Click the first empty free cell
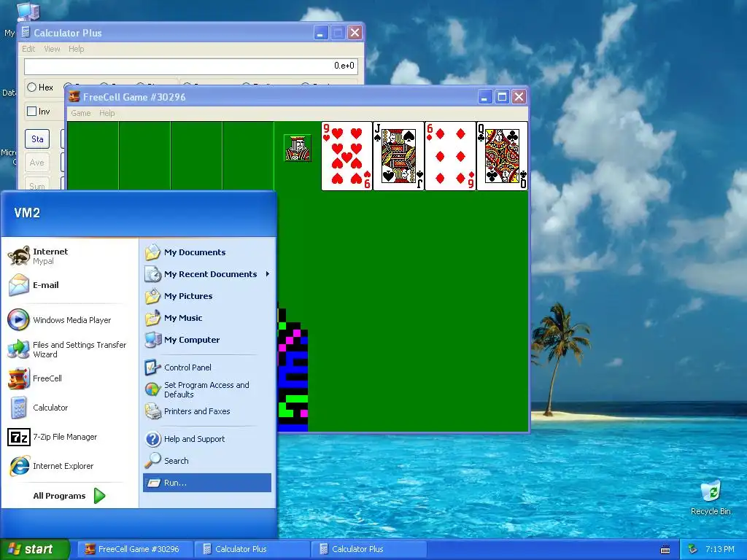Viewport: 747px width, 560px height. [93, 156]
